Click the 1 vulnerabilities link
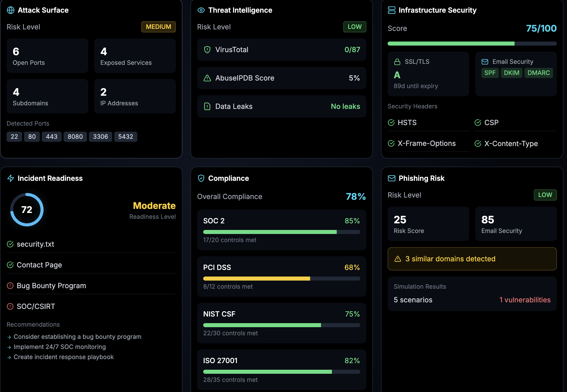Image resolution: width=567 pixels, height=392 pixels. click(x=525, y=300)
